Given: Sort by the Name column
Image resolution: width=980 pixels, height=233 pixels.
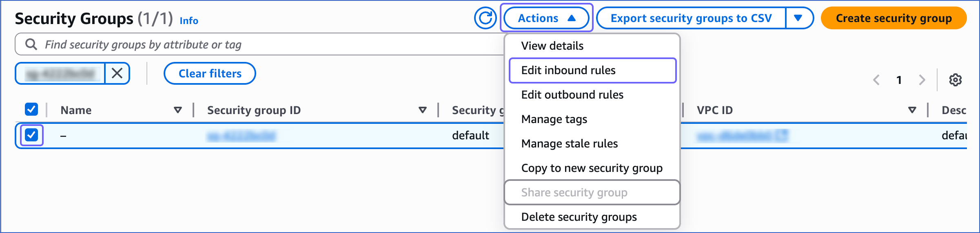Looking at the screenshot, I should (177, 110).
